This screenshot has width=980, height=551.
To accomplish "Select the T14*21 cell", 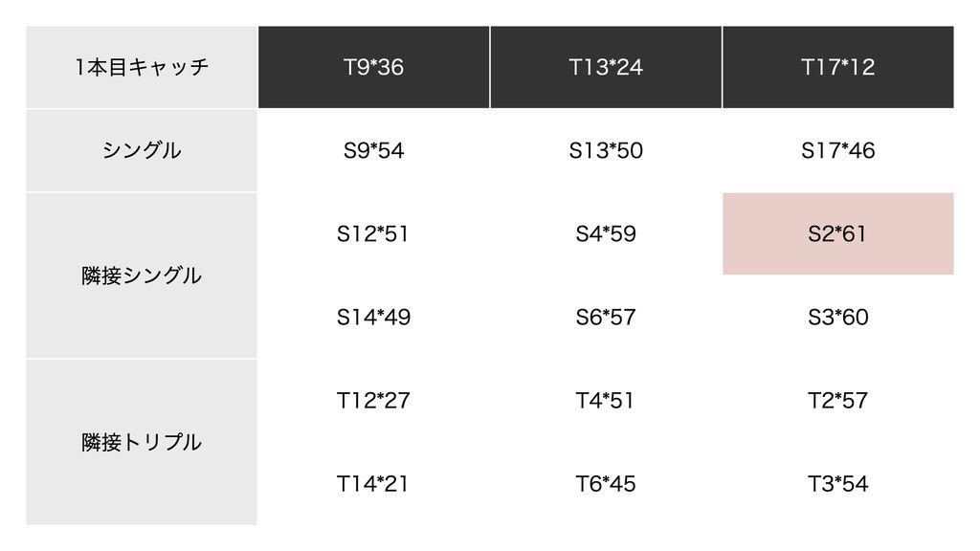I will click(x=374, y=483).
